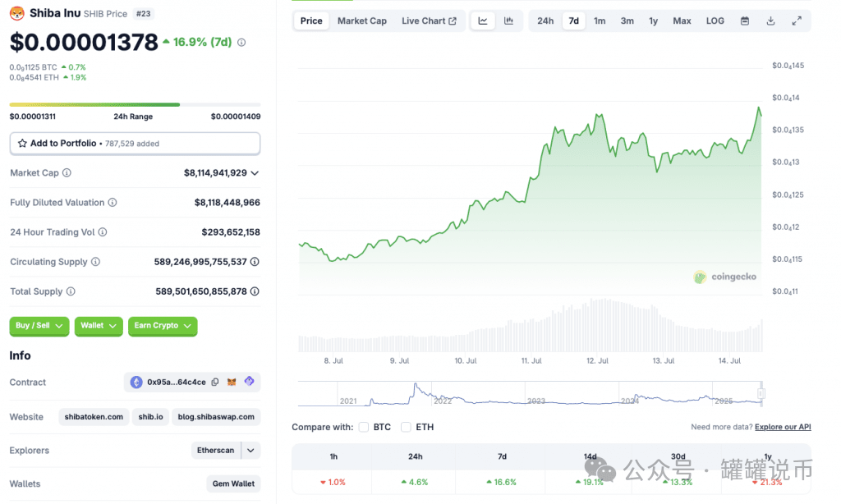Select the 3m time range
This screenshot has height=504, width=841.
point(627,21)
